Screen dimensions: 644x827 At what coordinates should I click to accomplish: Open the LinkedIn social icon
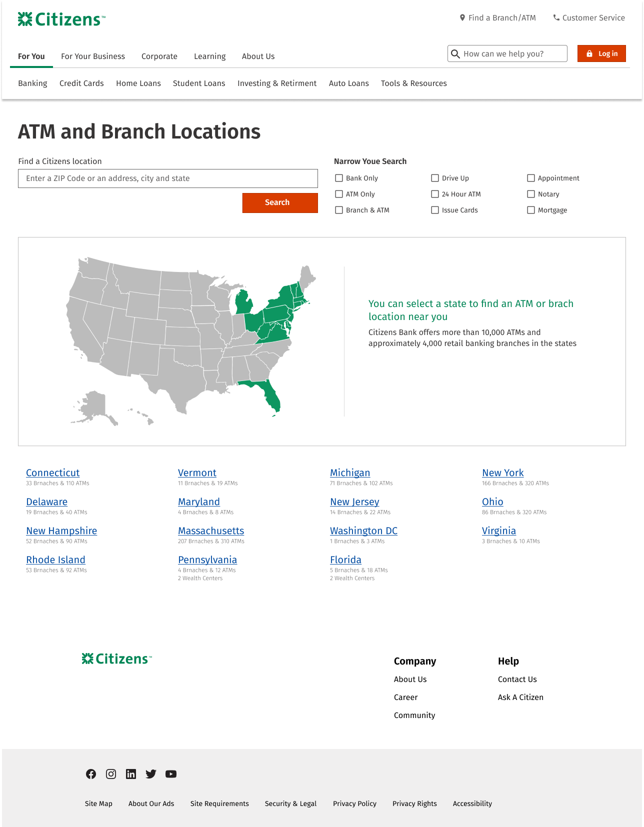[131, 774]
